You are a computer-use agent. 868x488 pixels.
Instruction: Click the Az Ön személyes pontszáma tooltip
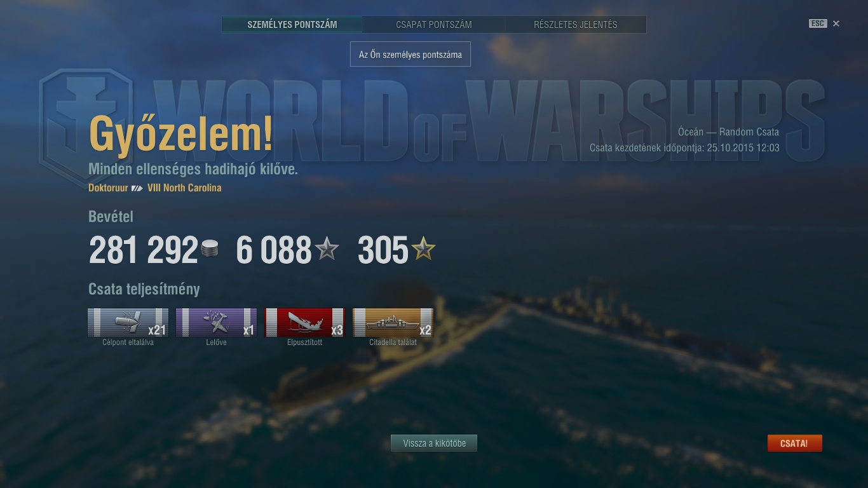click(x=410, y=54)
